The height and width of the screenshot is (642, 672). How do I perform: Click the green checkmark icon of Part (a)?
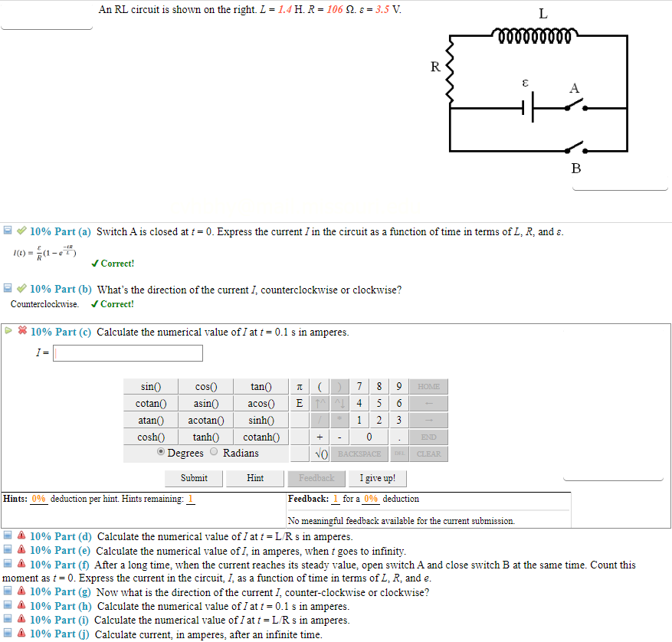(21, 230)
